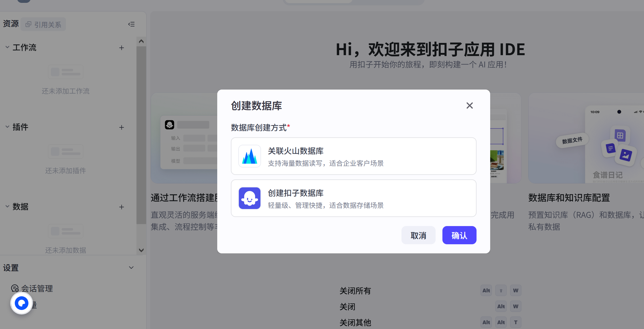The width and height of the screenshot is (644, 329).
Task: Add a new 工作流
Action: (x=121, y=48)
